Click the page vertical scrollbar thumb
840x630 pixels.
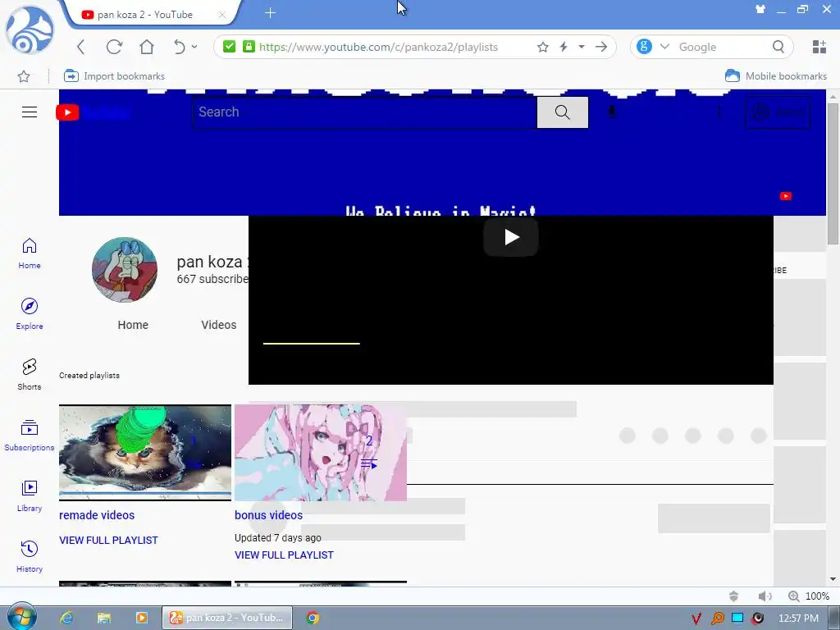pos(833,174)
